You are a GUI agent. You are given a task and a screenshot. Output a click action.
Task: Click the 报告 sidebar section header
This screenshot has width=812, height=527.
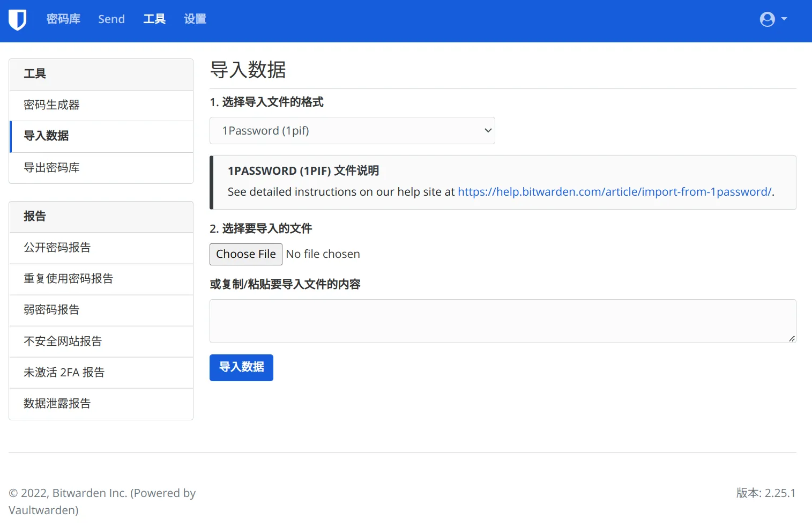click(x=101, y=217)
